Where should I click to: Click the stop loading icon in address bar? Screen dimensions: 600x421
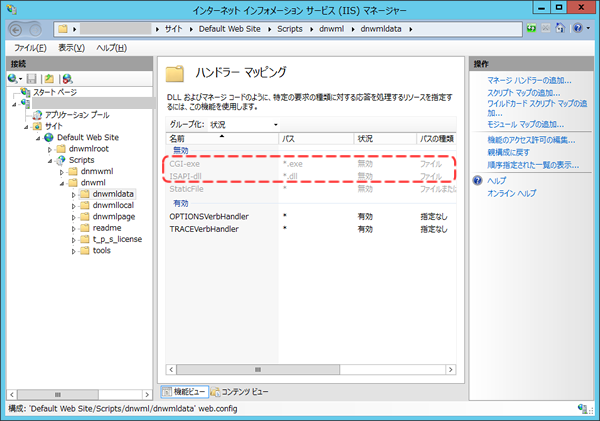click(546, 28)
